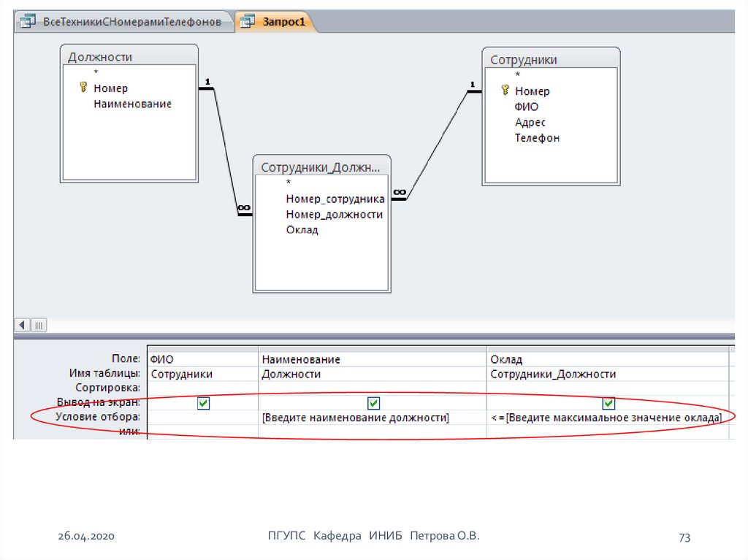
Task: Toggle Наименование column display checkbox
Action: click(373, 403)
